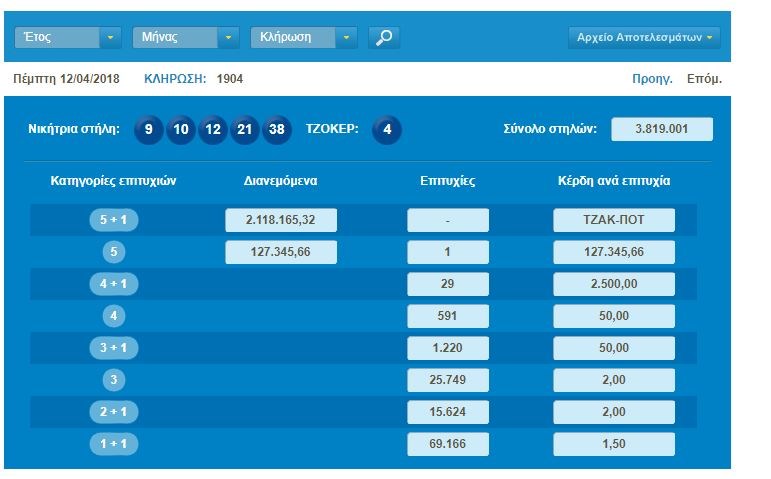
Task: Click the 5 + 1 category badge
Action: point(113,220)
